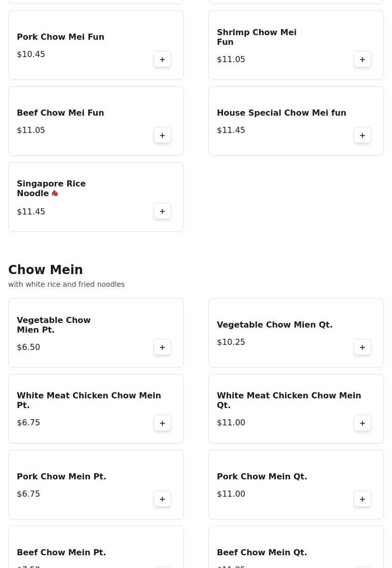
Task: Click the spicy flame icon on Singapore Noodle
Action: click(54, 194)
